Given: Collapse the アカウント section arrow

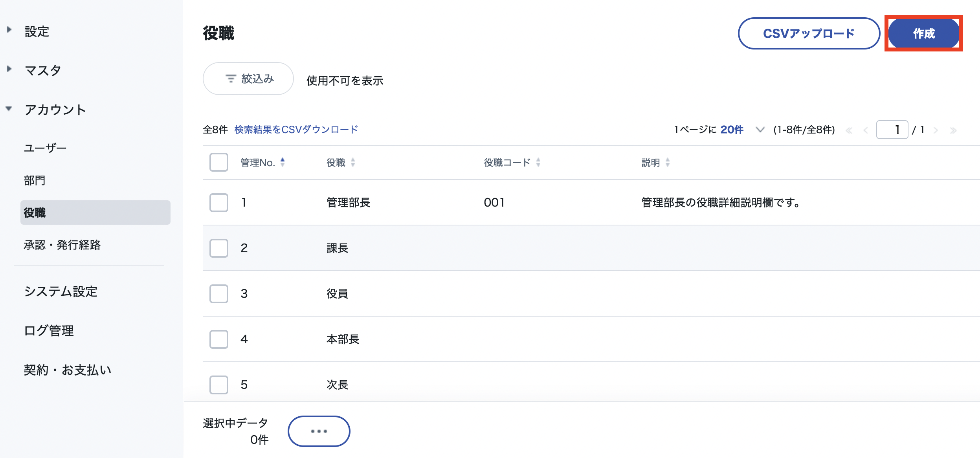Looking at the screenshot, I should (9, 108).
